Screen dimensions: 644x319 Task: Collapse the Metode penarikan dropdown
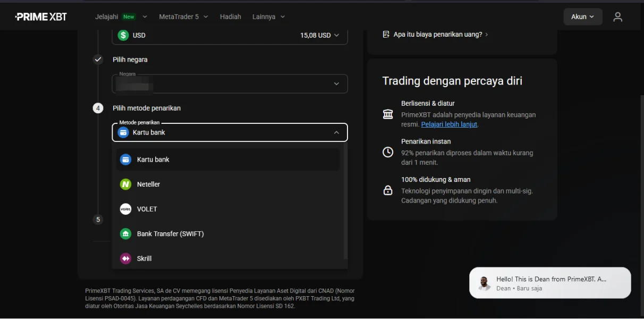(336, 132)
